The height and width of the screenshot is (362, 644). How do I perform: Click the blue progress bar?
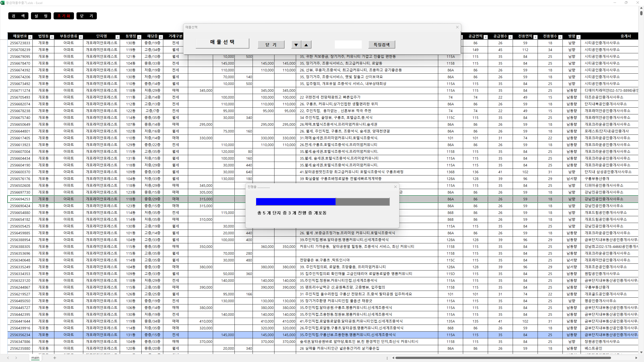click(296, 201)
